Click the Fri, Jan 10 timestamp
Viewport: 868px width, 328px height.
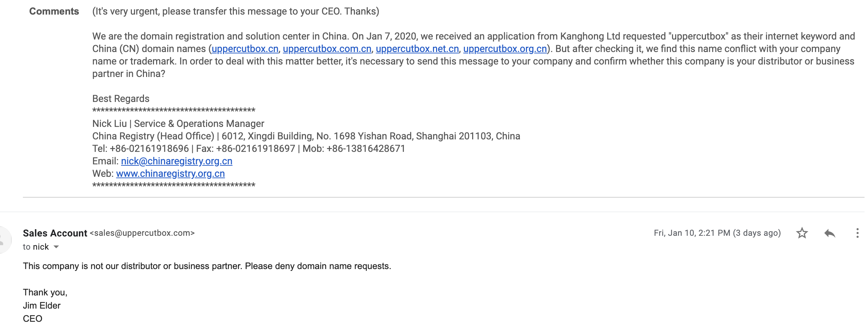pos(717,233)
